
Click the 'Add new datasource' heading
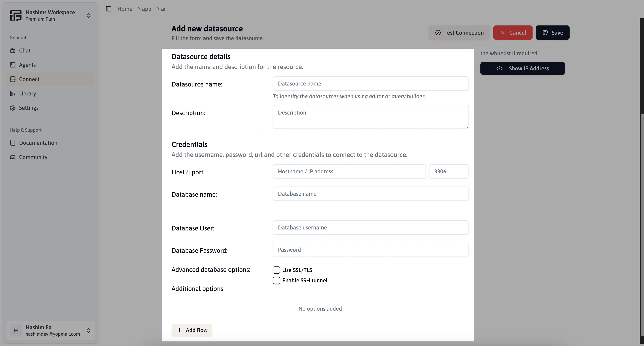(x=207, y=29)
